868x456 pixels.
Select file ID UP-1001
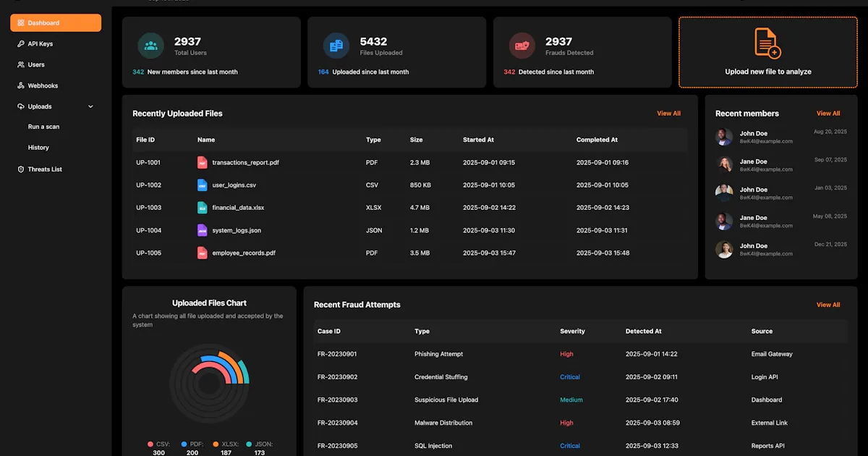(148, 163)
